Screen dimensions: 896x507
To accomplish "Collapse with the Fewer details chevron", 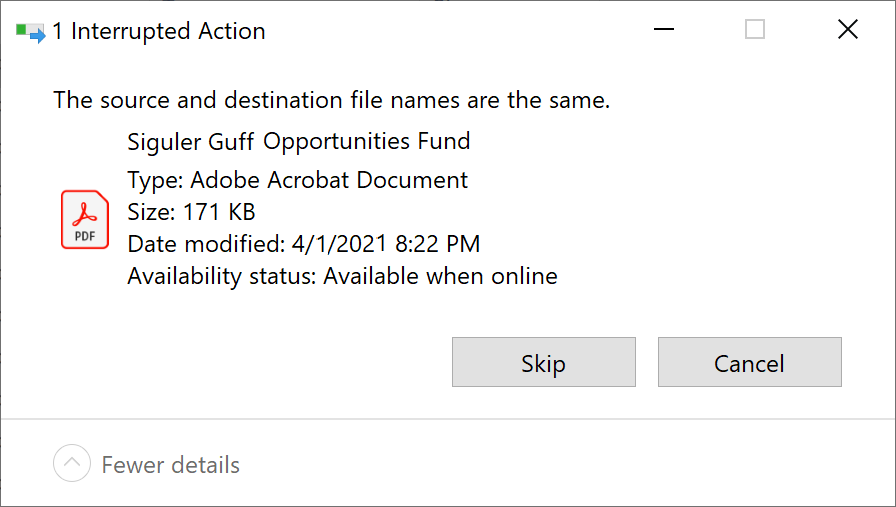I will tap(72, 463).
